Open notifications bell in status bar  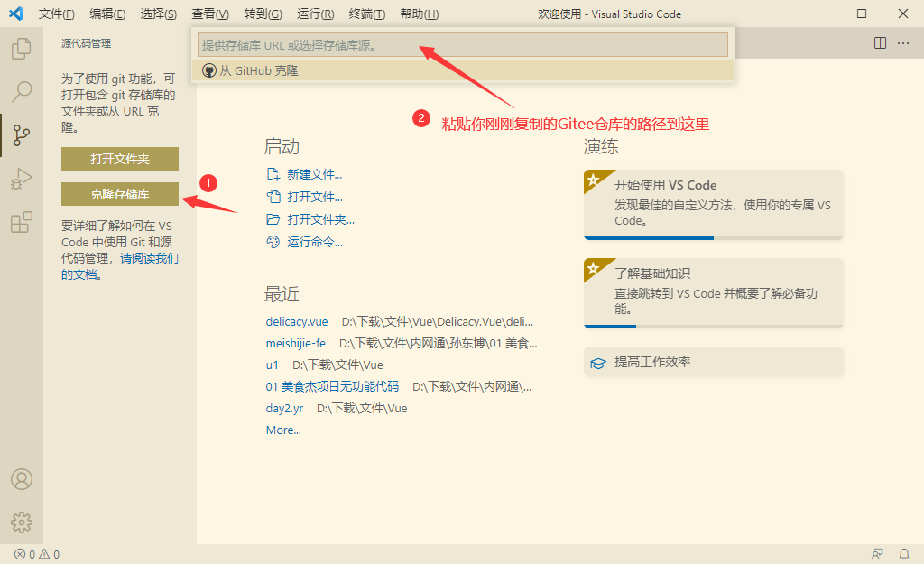pos(904,554)
